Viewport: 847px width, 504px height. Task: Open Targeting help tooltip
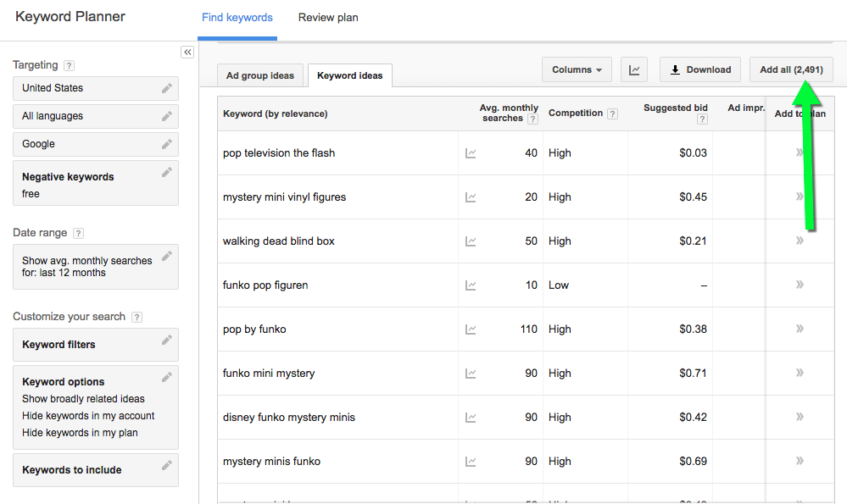69,66
